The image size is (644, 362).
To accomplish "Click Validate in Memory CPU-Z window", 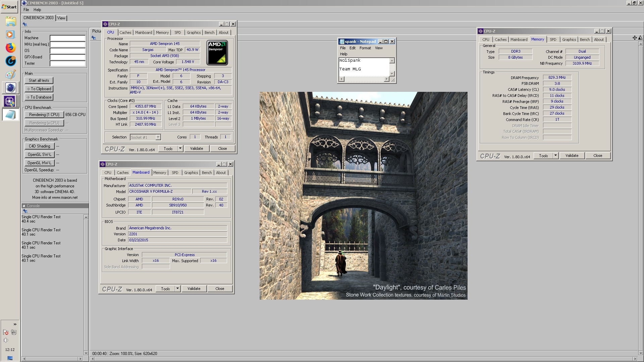I will pos(572,156).
